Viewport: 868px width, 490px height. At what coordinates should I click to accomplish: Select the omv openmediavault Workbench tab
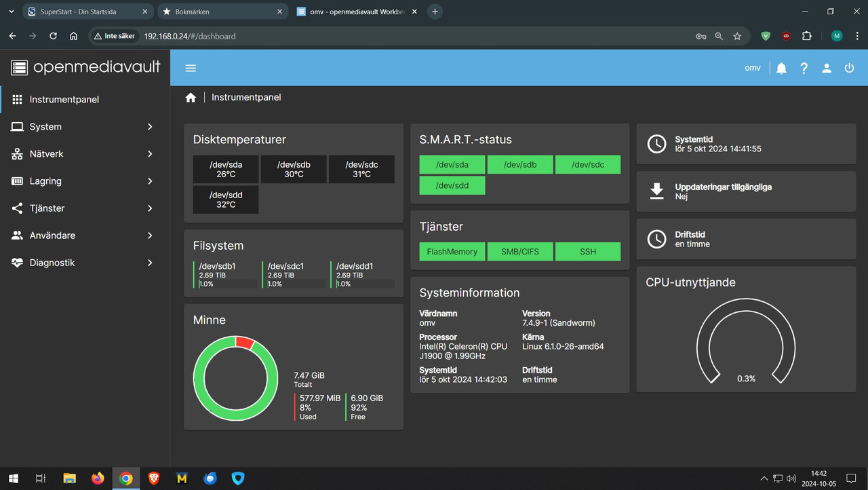click(x=358, y=12)
